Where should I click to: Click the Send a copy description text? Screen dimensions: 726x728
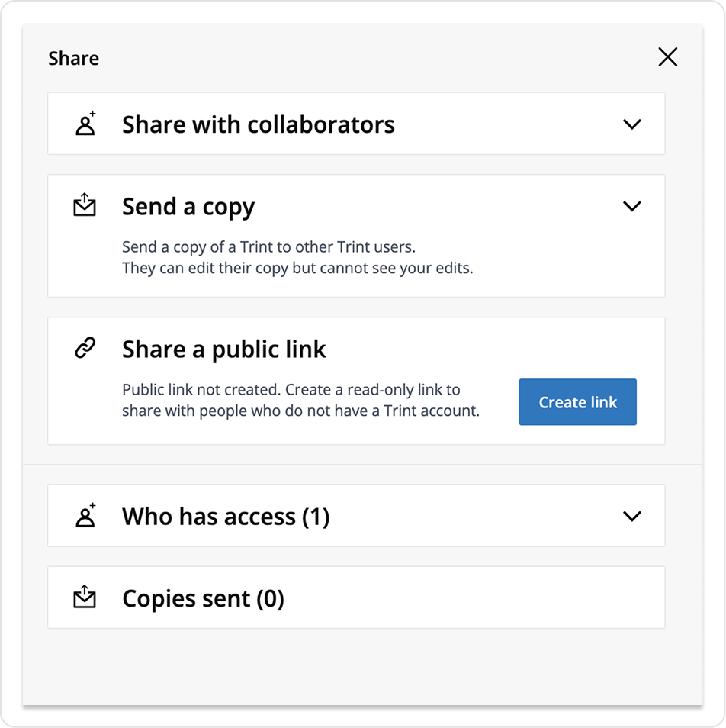point(297,258)
